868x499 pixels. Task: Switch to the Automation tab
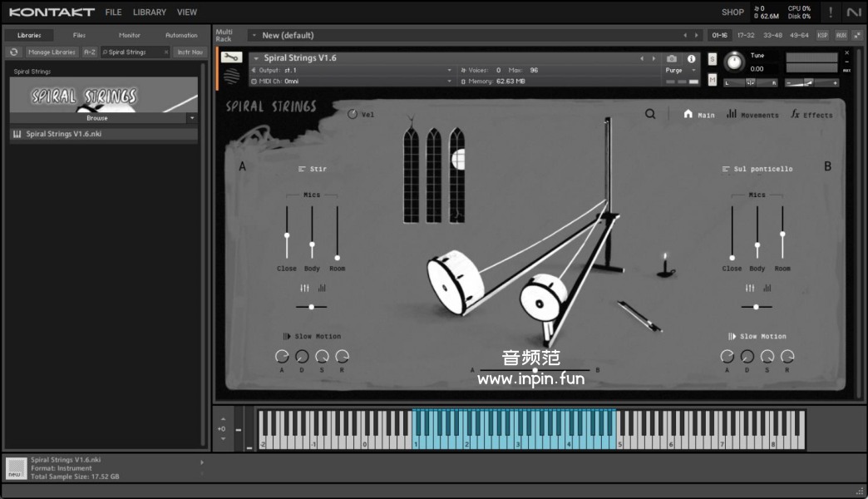tap(181, 35)
